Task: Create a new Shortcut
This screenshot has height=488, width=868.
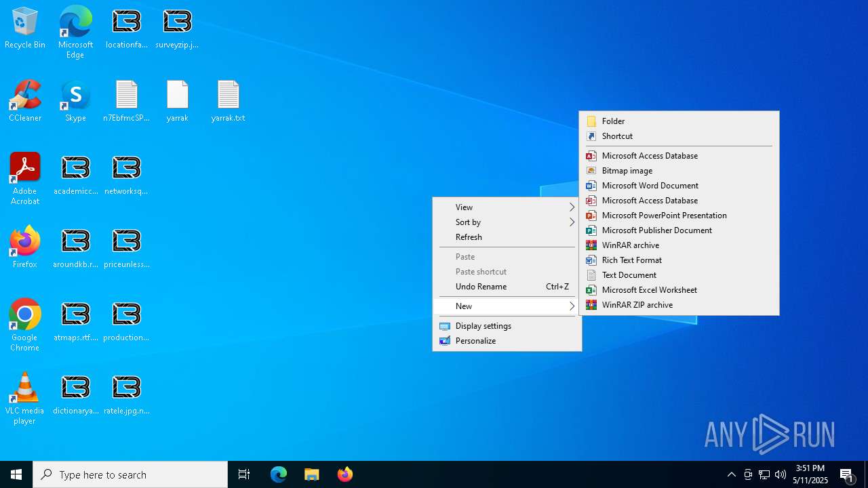Action: pos(679,136)
